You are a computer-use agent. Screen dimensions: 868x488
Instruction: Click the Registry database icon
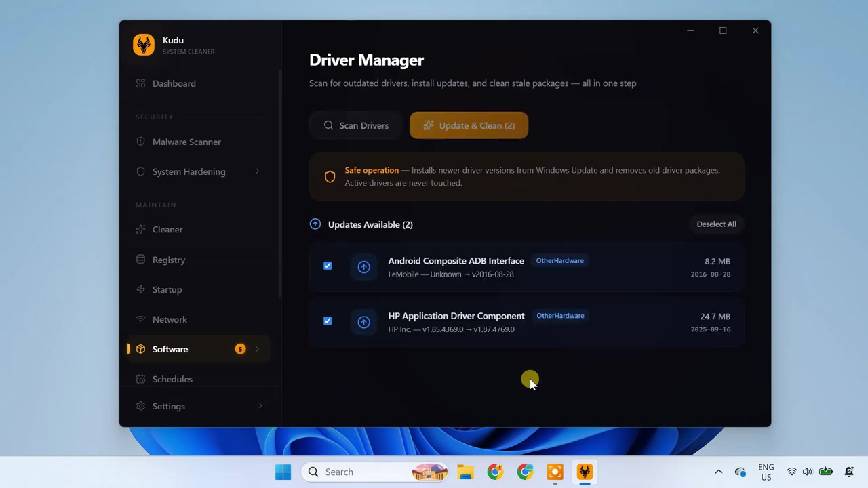coord(140,260)
